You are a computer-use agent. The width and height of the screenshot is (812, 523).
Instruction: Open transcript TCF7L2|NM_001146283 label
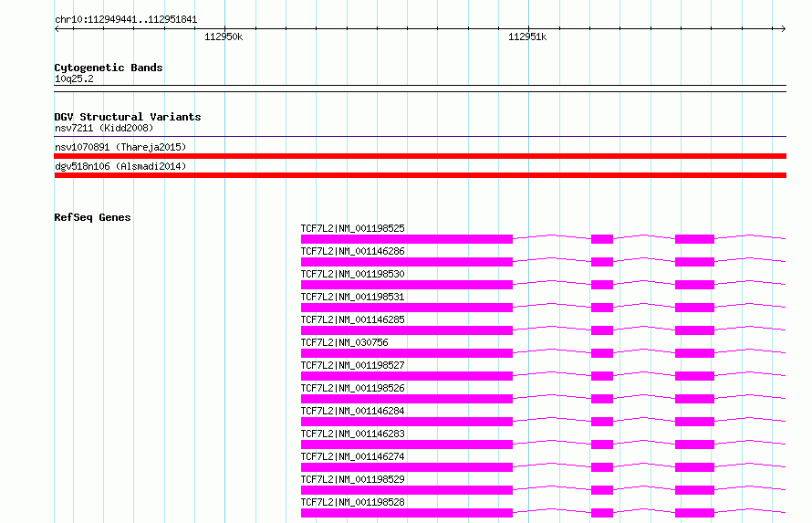click(353, 434)
